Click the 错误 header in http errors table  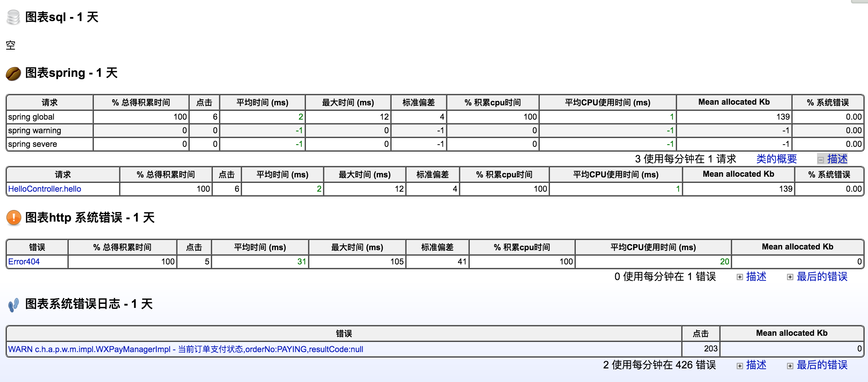[37, 247]
